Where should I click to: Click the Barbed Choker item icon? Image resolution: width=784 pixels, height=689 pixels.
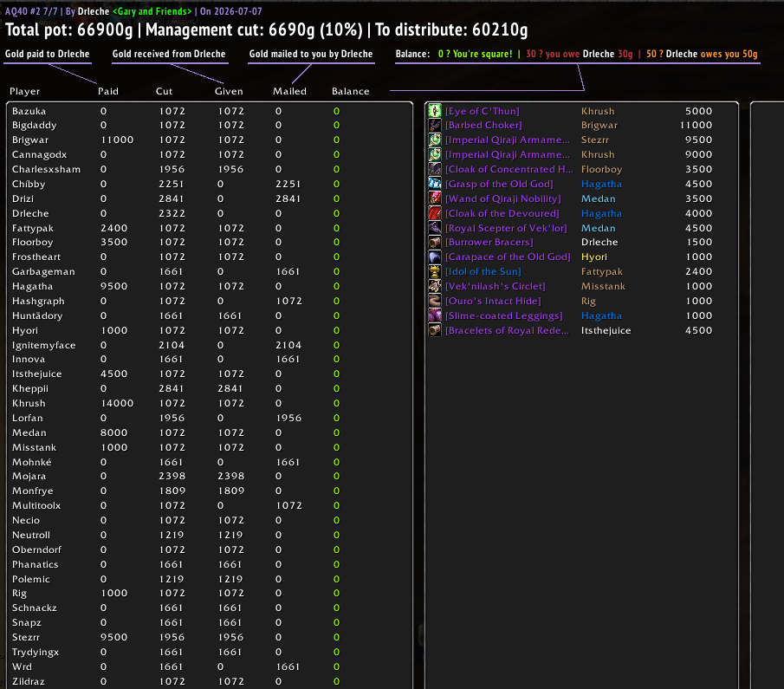coord(435,125)
